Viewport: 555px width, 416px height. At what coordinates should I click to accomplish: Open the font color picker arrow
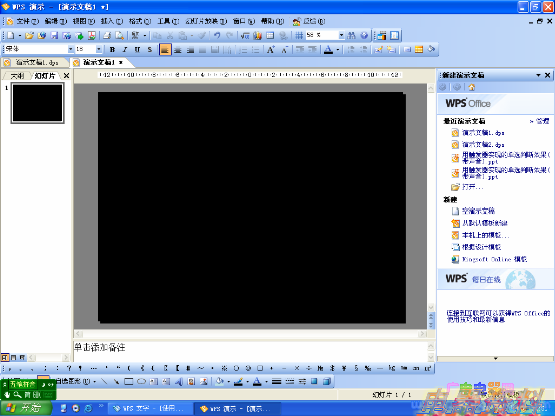click(338, 50)
